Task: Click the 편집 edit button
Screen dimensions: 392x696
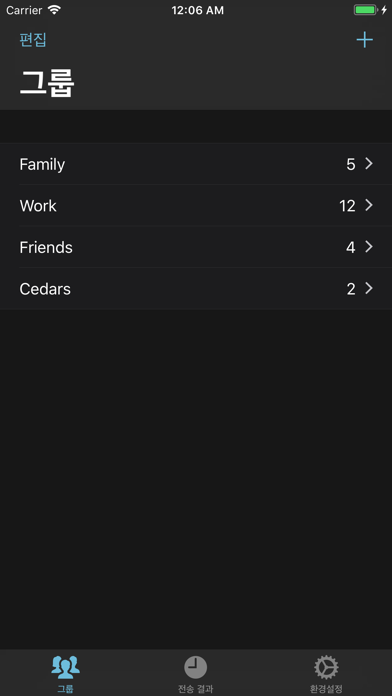Action: click(33, 40)
